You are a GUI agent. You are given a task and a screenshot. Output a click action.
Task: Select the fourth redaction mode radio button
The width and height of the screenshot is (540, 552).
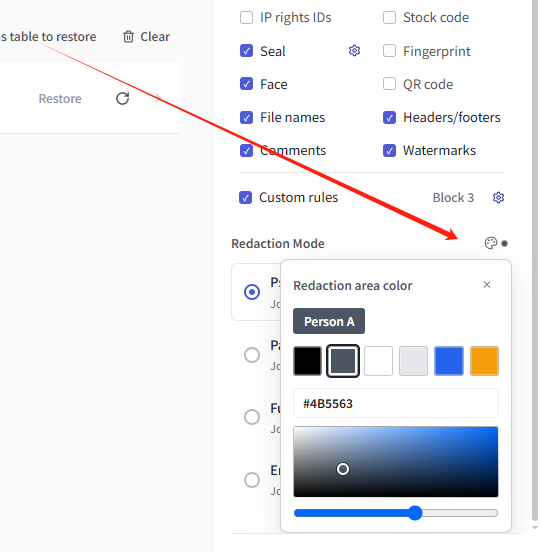[x=252, y=480]
